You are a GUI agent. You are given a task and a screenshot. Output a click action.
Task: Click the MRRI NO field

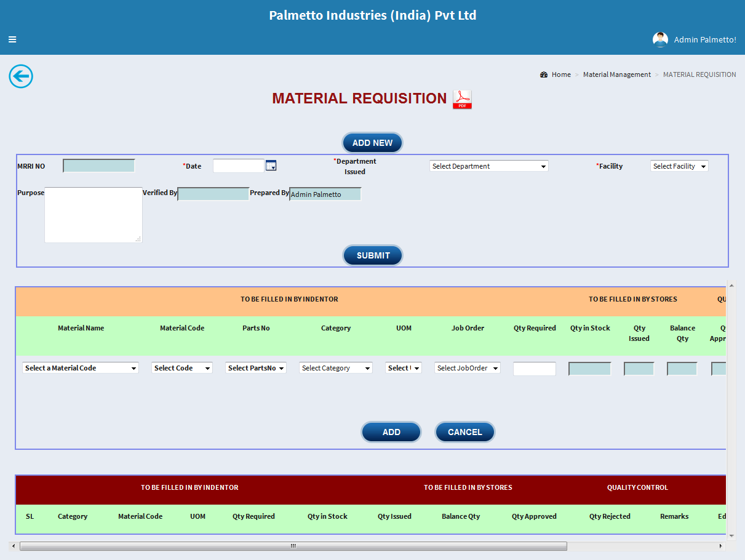[x=99, y=166]
